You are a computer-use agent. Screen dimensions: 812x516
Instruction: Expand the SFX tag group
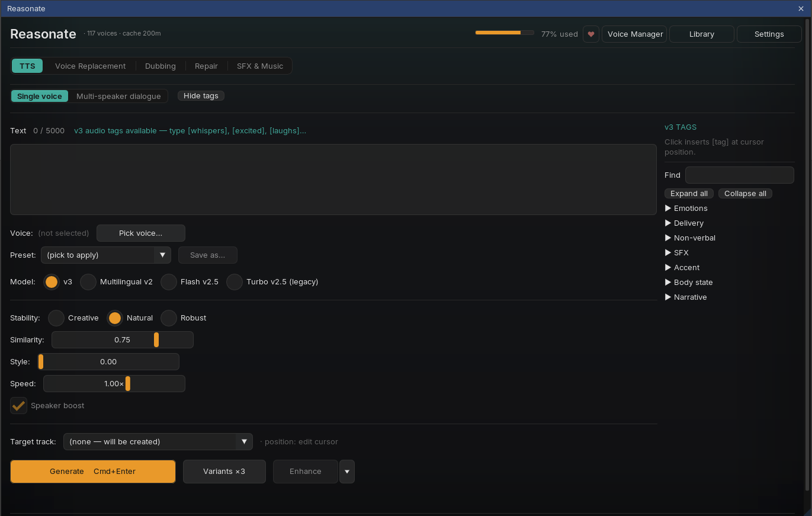click(677, 253)
